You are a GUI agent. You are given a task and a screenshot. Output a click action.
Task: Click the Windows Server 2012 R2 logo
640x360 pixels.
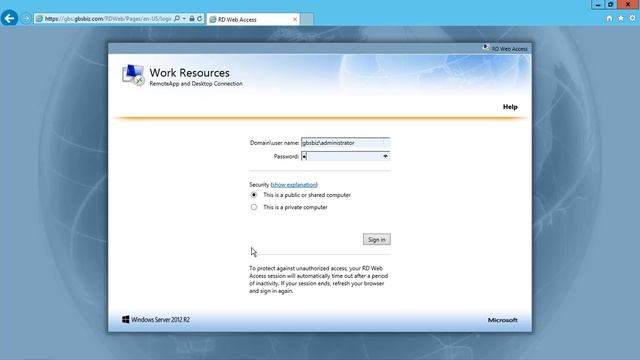[156, 320]
